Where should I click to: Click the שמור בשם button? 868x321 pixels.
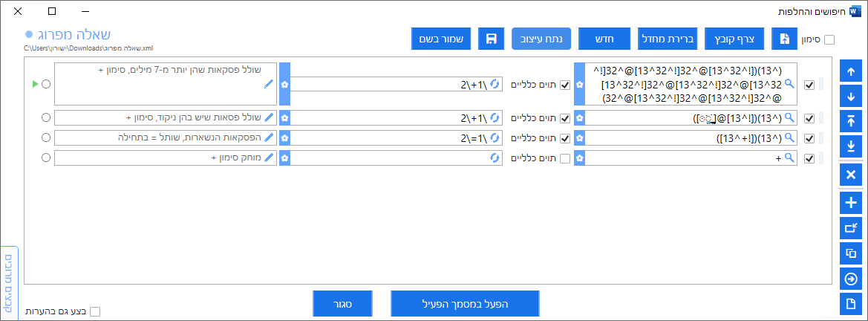coord(444,39)
